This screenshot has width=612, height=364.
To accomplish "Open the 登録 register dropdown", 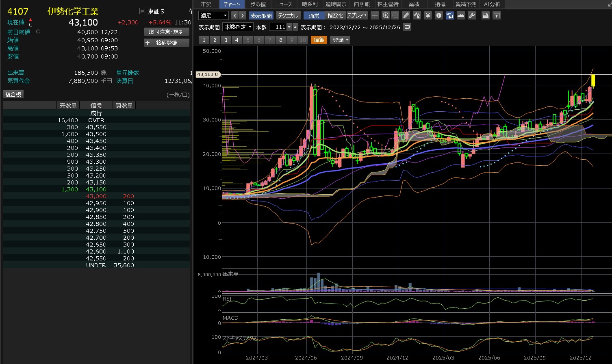I will point(340,40).
